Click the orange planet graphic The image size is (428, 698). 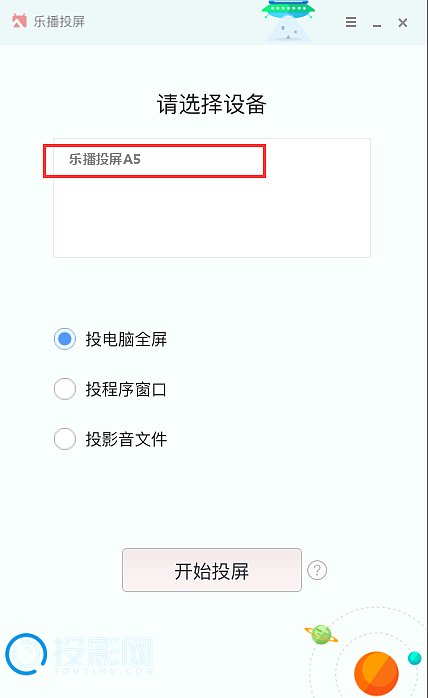click(x=376, y=674)
